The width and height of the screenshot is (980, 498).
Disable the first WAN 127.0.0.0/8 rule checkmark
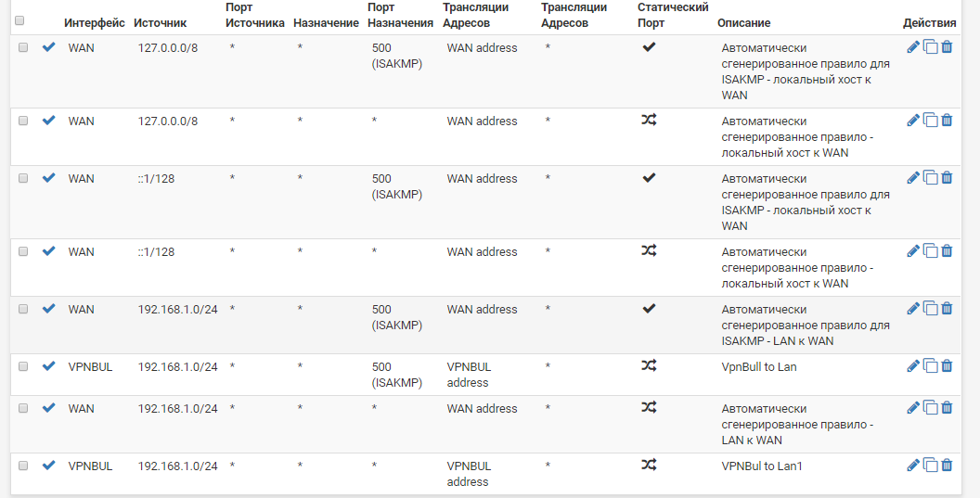point(49,47)
